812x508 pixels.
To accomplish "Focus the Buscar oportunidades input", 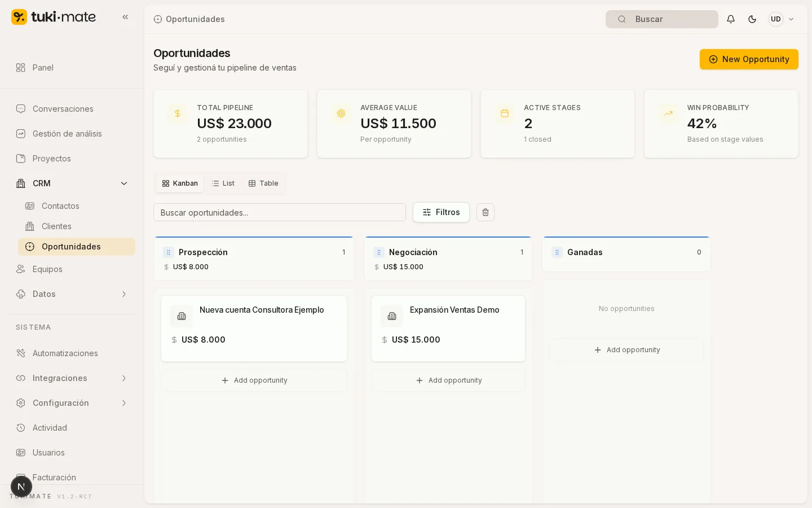I will click(280, 212).
